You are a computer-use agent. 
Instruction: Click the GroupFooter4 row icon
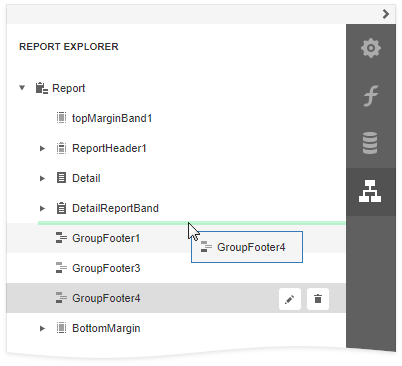coord(61,298)
